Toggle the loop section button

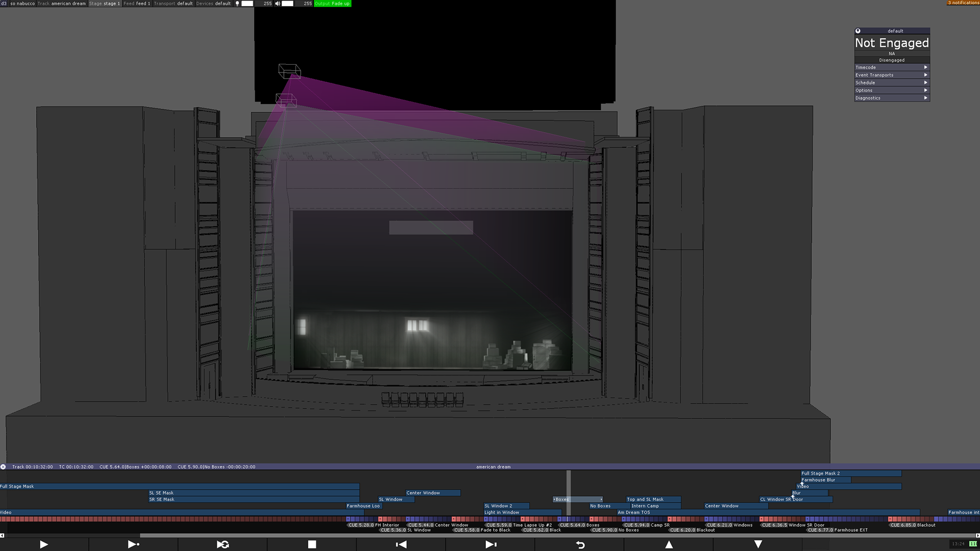pyautogui.click(x=223, y=544)
